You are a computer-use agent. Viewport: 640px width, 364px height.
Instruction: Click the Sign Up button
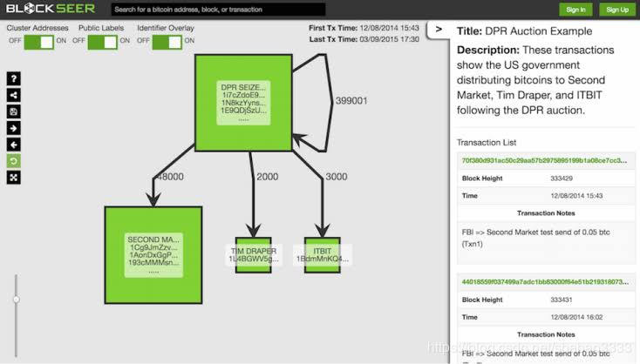pos(617,10)
